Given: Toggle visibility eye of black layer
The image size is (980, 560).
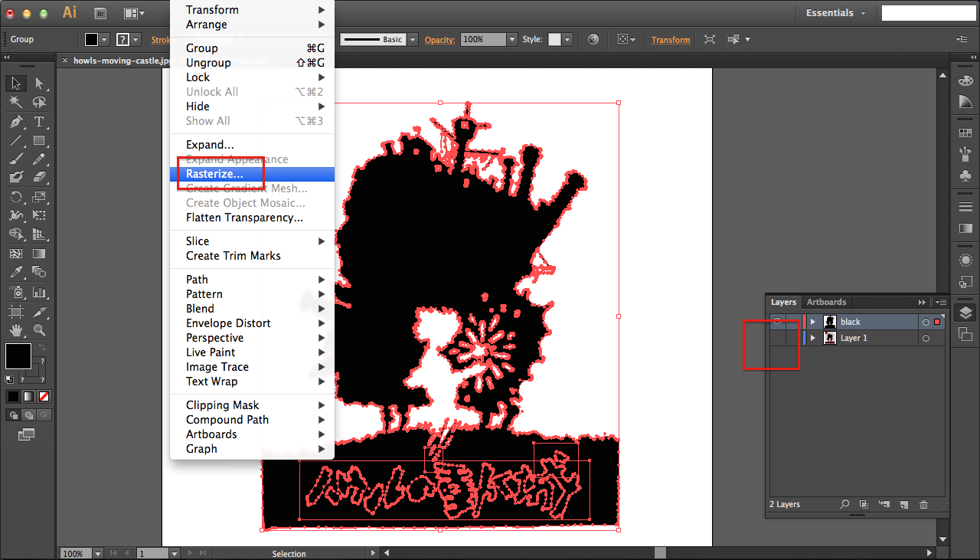Looking at the screenshot, I should pyautogui.click(x=777, y=322).
